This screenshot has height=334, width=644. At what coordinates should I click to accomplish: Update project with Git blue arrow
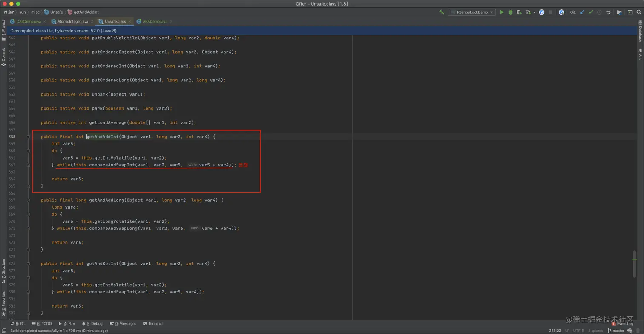[x=582, y=12]
